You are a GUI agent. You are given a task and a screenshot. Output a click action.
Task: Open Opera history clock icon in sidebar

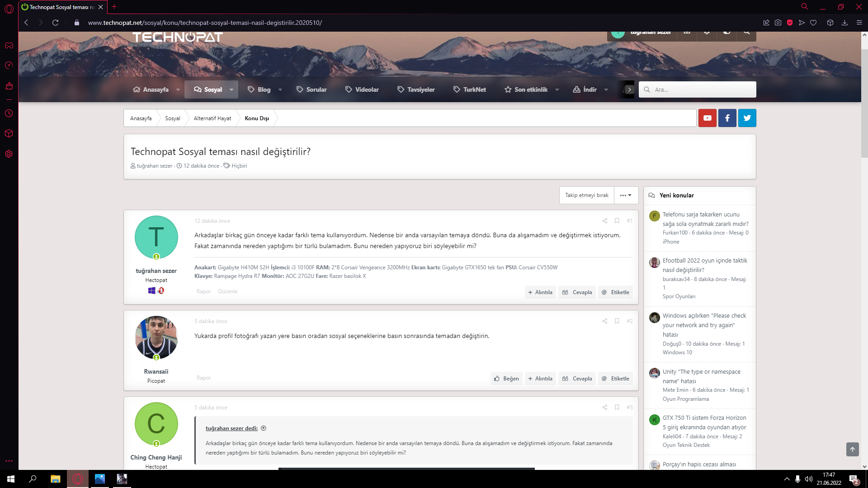[9, 113]
